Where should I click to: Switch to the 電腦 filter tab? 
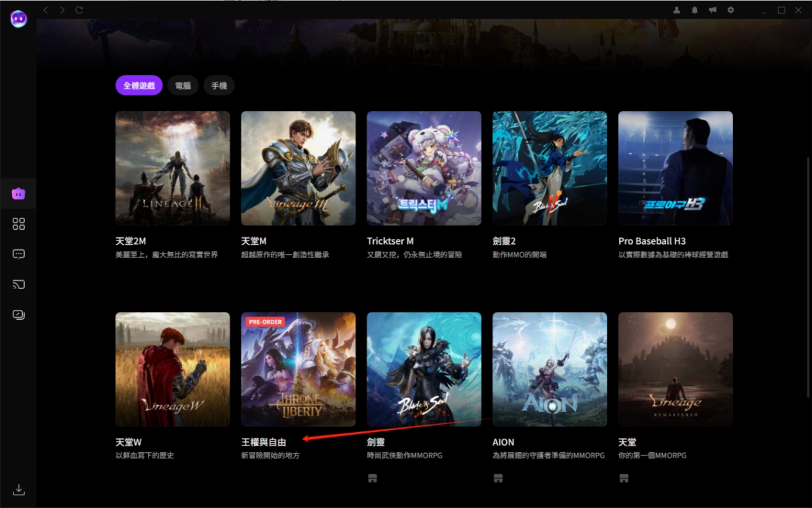tap(183, 85)
